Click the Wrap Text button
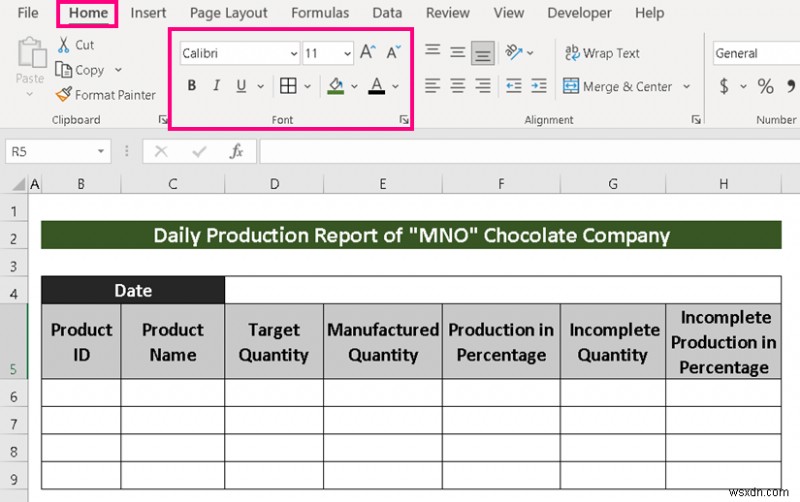 tap(602, 53)
